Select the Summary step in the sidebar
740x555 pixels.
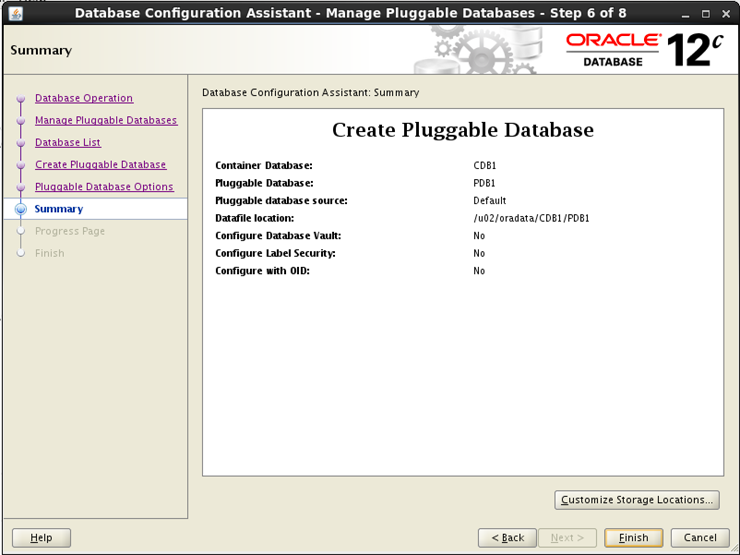pos(59,209)
